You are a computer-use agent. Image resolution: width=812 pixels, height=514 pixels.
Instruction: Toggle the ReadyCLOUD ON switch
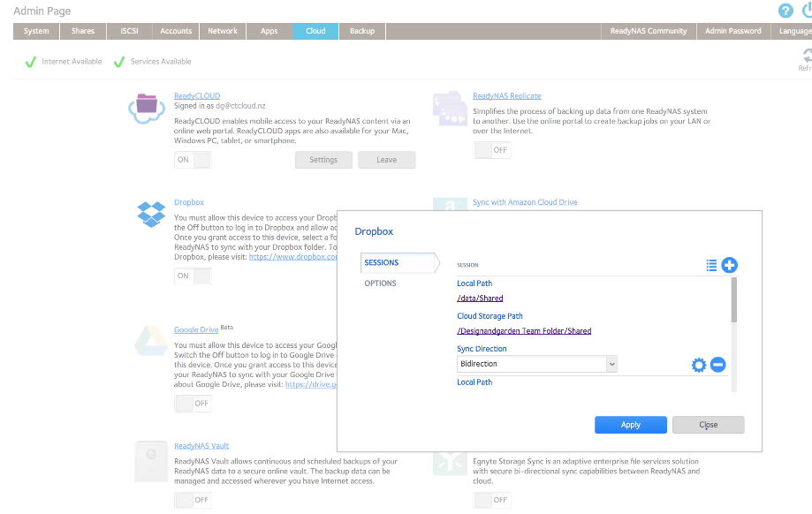(x=194, y=160)
